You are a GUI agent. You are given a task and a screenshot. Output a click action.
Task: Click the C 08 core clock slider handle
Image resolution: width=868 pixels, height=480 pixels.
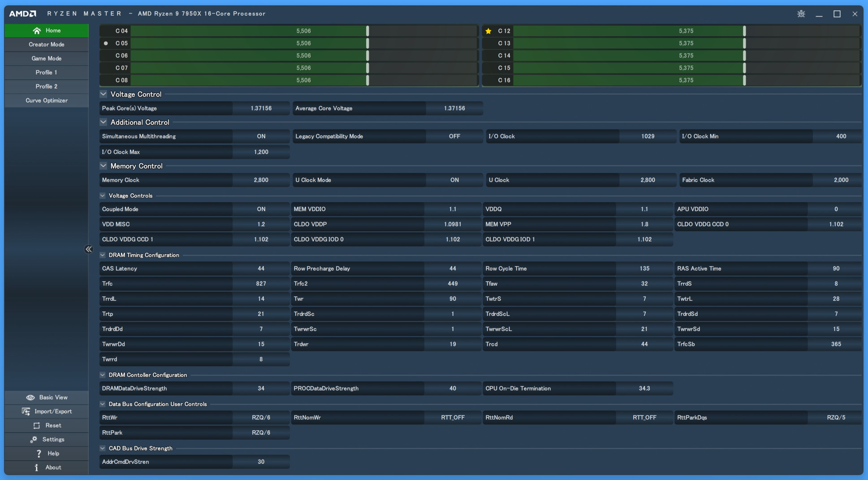tap(367, 80)
